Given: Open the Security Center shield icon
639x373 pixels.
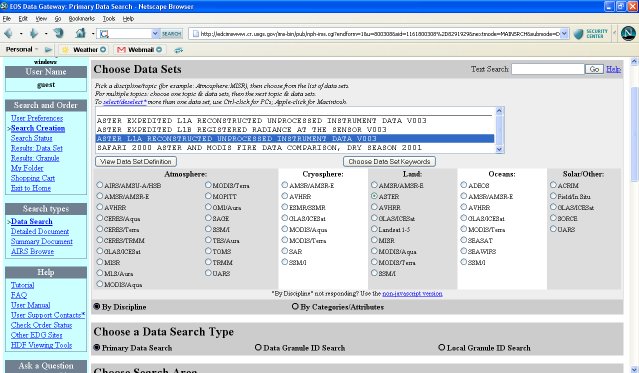Looking at the screenshot, I should 578,34.
